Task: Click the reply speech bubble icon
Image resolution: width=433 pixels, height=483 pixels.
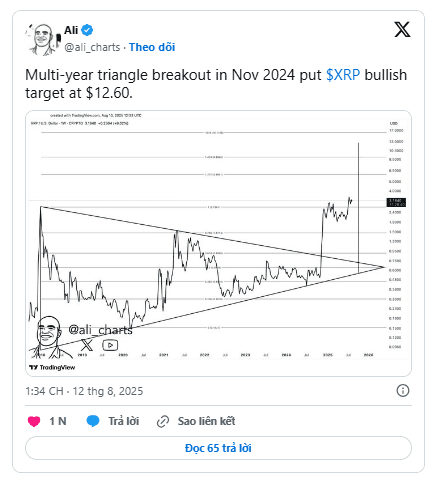Action: point(93,421)
